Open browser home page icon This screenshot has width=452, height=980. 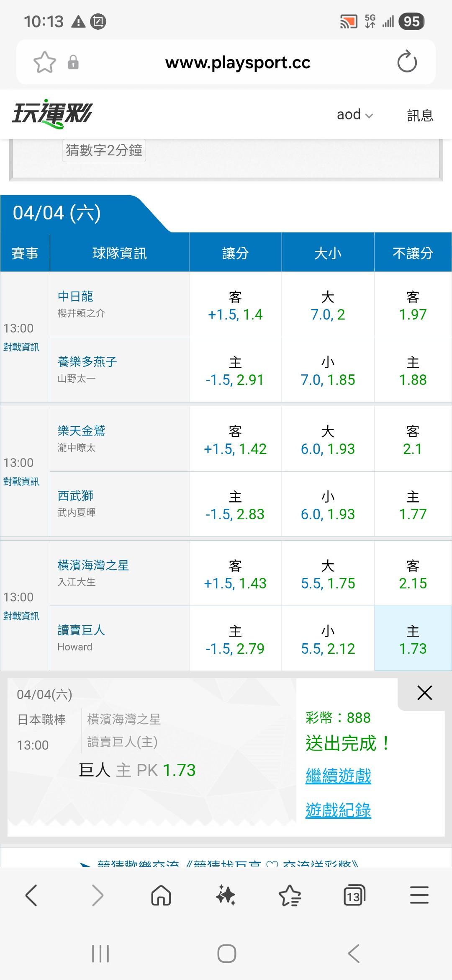pos(161,895)
